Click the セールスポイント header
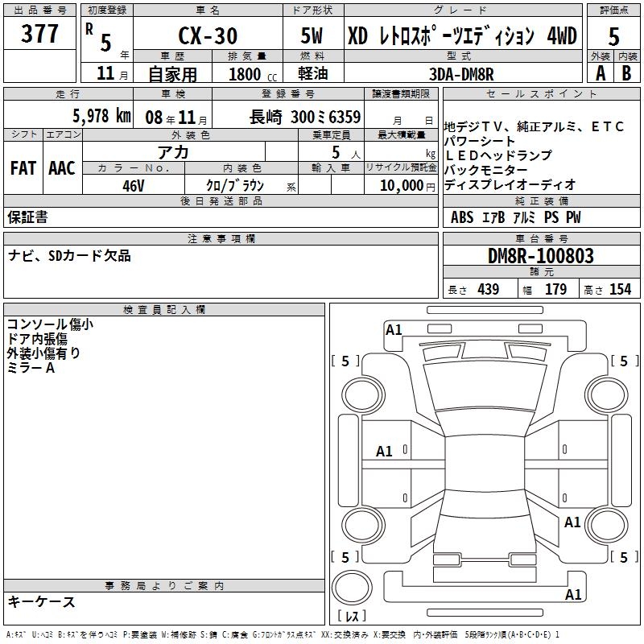644x644 pixels. pyautogui.click(x=541, y=94)
